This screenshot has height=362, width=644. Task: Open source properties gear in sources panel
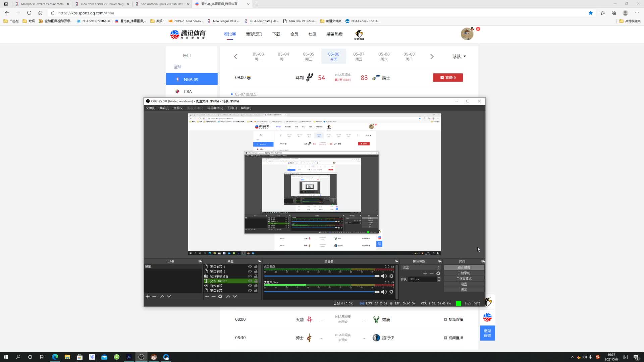click(220, 296)
